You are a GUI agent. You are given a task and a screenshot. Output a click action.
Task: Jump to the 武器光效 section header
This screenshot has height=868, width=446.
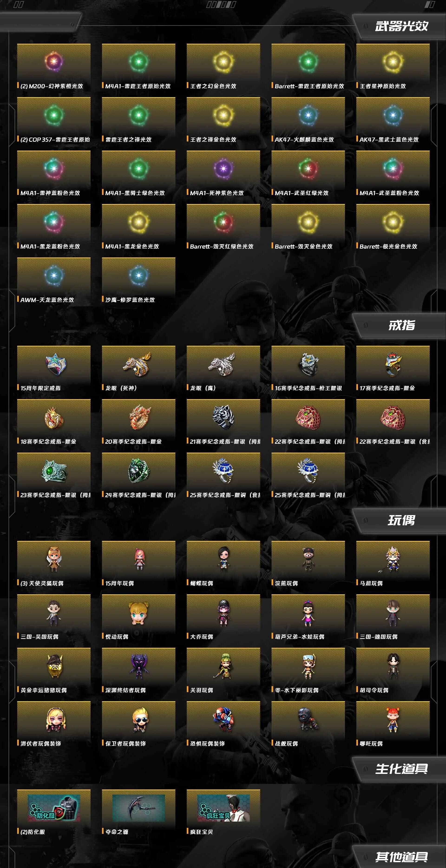tap(401, 26)
